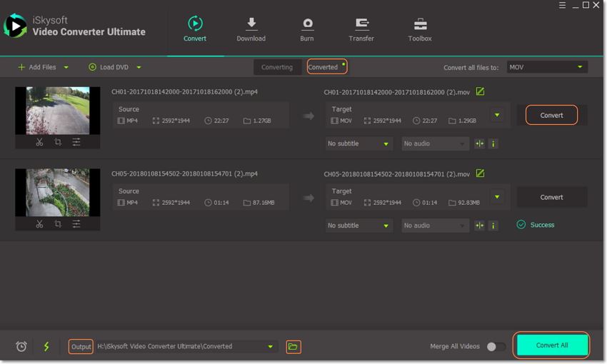Open target format arrow for CH05 video

click(x=497, y=197)
